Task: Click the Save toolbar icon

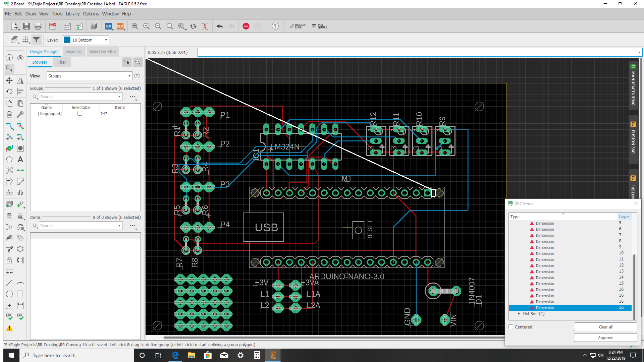Action: pyautogui.click(x=26, y=26)
